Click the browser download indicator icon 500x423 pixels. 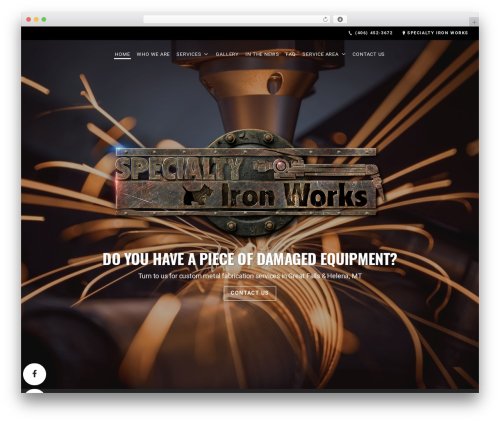point(340,20)
